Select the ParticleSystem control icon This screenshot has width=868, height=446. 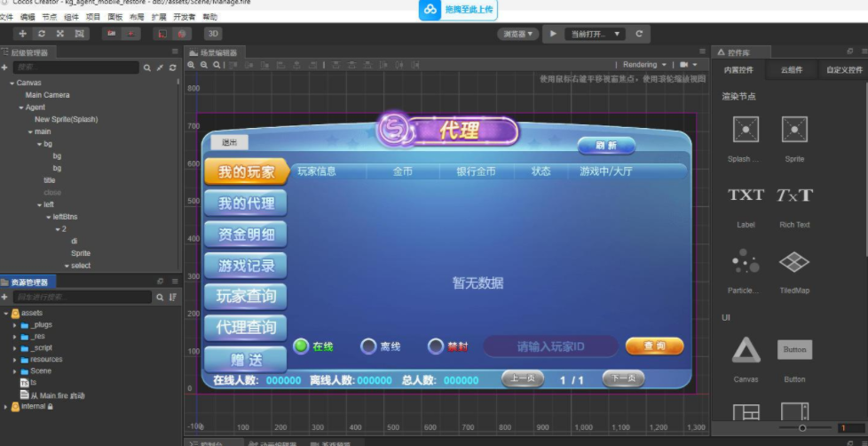point(746,261)
